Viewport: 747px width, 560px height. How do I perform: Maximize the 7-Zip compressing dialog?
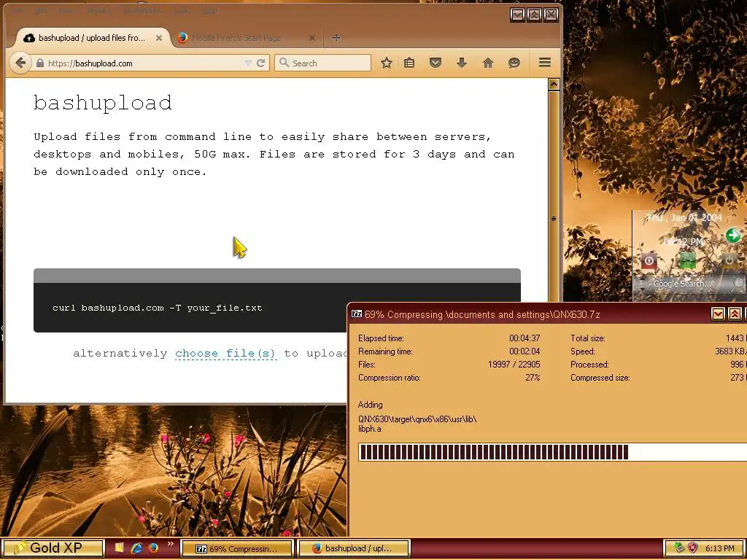735,314
